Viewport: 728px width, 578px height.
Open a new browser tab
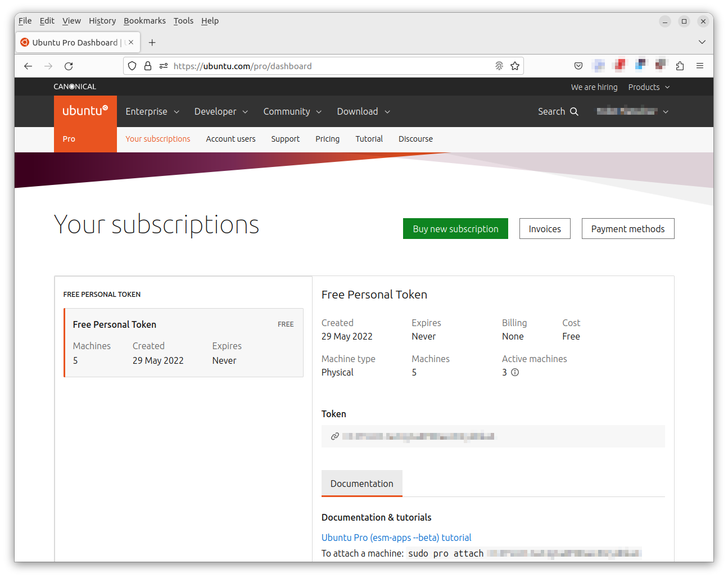pos(152,42)
